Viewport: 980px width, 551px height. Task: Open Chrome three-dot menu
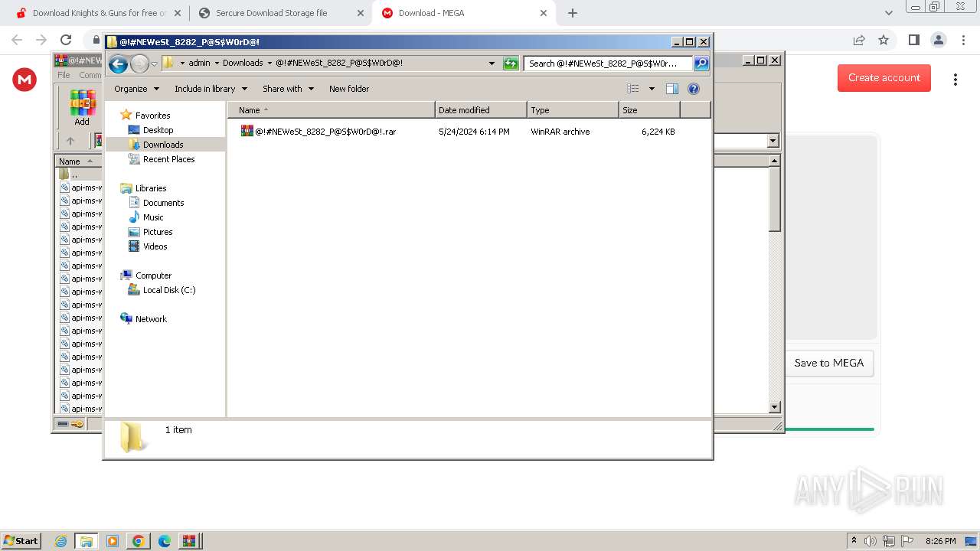coord(962,41)
